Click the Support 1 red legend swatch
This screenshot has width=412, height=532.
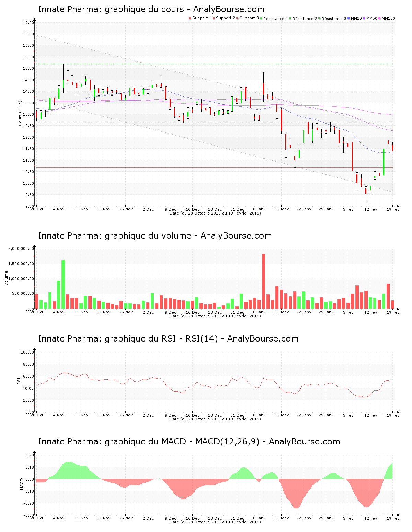coord(190,18)
